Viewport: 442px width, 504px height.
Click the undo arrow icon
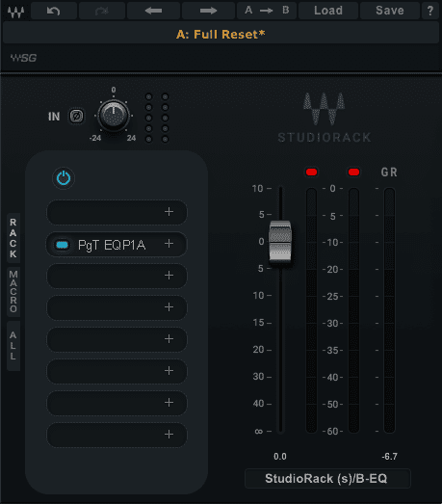tap(54, 11)
